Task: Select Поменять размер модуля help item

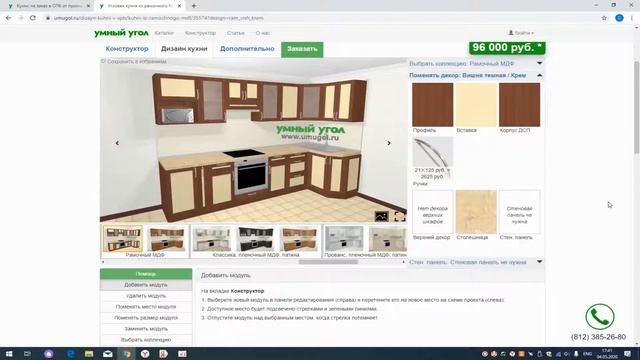Action: click(146, 318)
